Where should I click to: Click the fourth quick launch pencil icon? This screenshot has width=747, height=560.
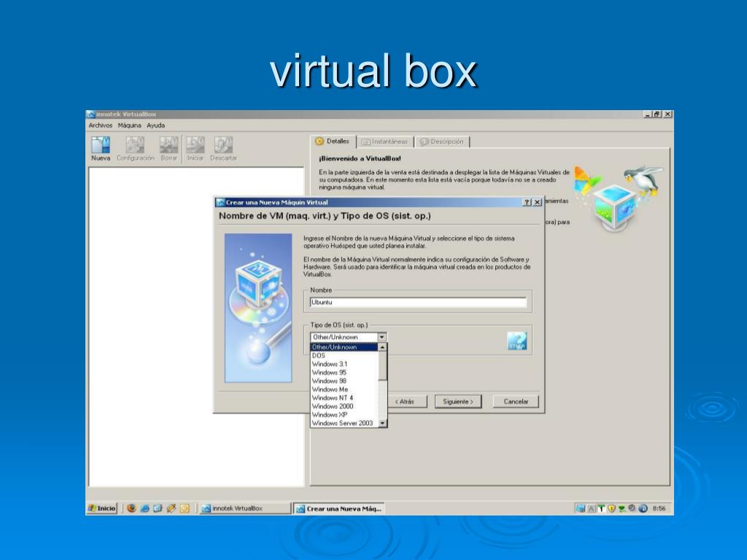(171, 508)
